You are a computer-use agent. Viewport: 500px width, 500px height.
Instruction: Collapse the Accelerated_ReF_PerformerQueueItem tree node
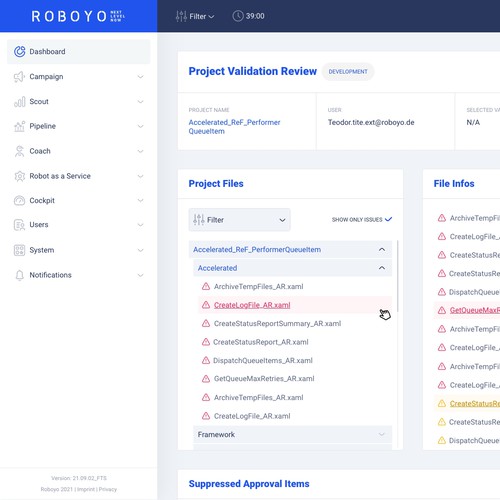tap(382, 249)
